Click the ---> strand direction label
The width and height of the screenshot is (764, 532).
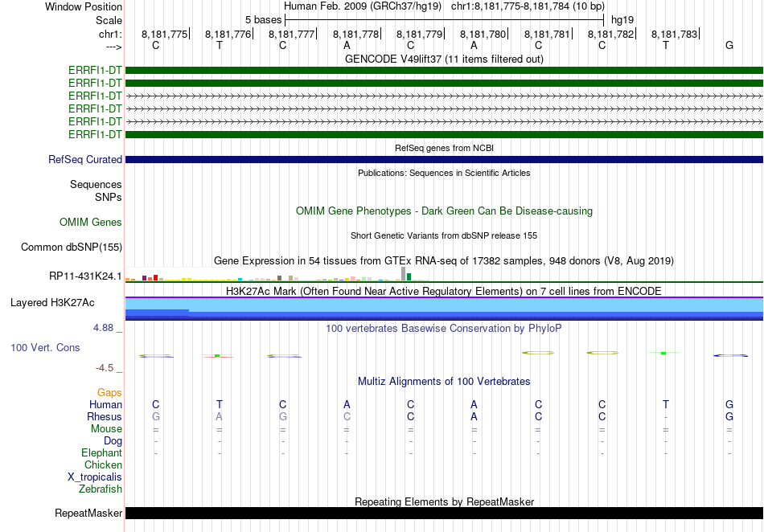coord(113,47)
